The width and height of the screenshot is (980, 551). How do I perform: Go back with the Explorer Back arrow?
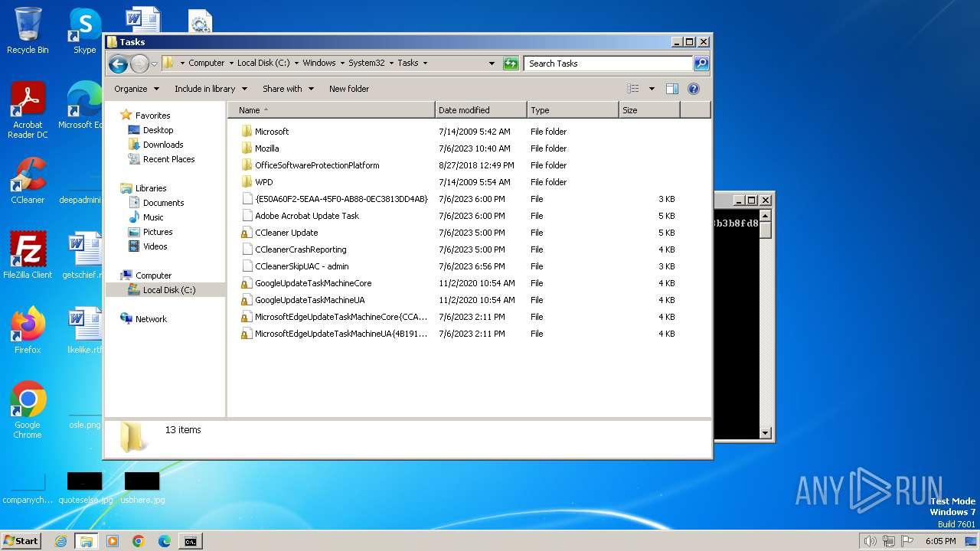coord(118,64)
